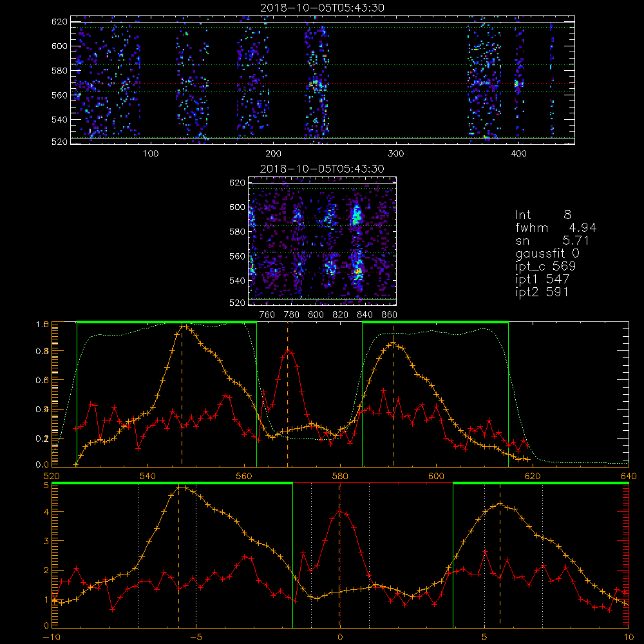Click the red central peak in upper profile plot
The image size is (644, 644).
coord(289,350)
